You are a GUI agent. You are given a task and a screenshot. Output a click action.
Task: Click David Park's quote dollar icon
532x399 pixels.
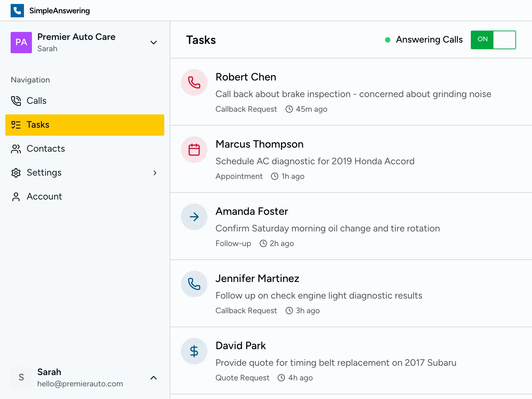194,351
